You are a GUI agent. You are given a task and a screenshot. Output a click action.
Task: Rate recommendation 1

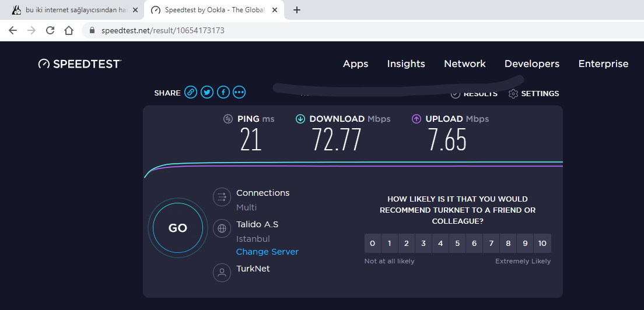[389, 244]
